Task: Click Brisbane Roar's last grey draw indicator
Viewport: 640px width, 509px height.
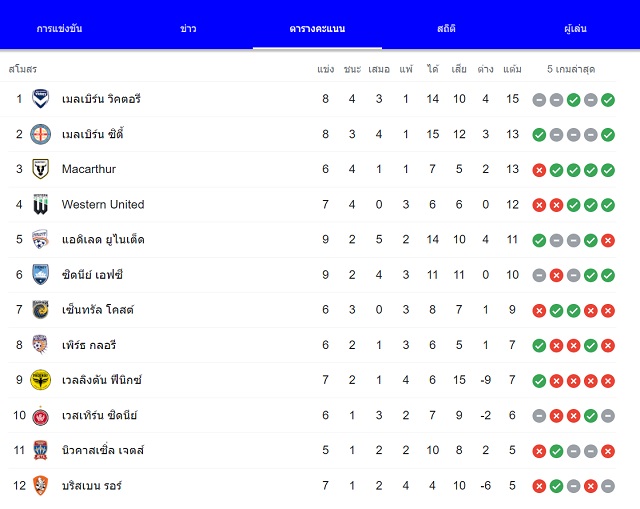Action: [x=608, y=486]
